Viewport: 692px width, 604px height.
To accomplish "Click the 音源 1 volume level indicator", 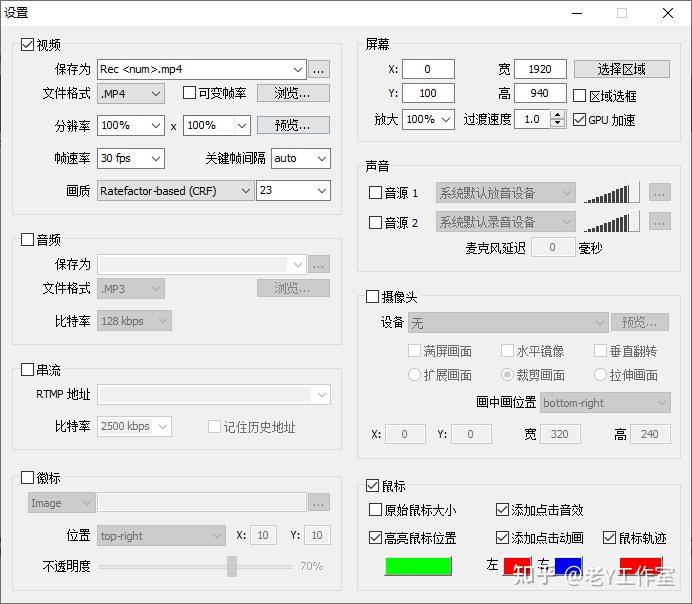I will (611, 192).
